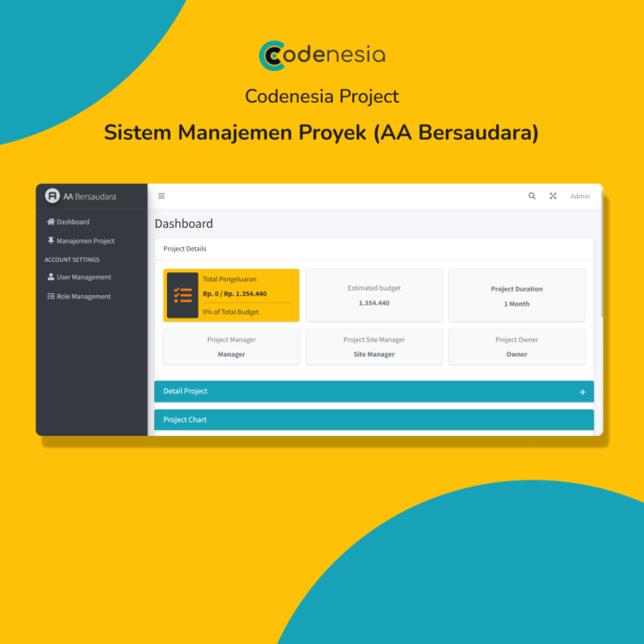The height and width of the screenshot is (644, 644).
Task: Open the Role Management menu item
Action: [x=84, y=297]
